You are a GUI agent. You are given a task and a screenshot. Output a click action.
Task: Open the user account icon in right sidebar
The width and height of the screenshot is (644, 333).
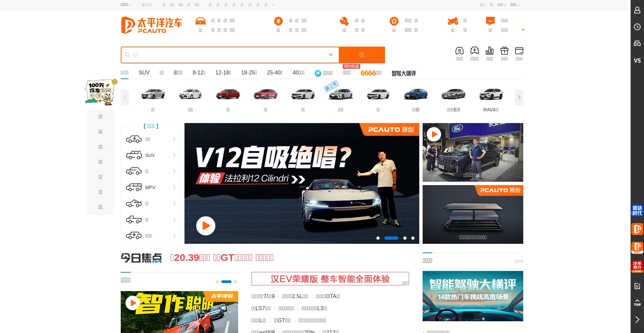(x=637, y=10)
